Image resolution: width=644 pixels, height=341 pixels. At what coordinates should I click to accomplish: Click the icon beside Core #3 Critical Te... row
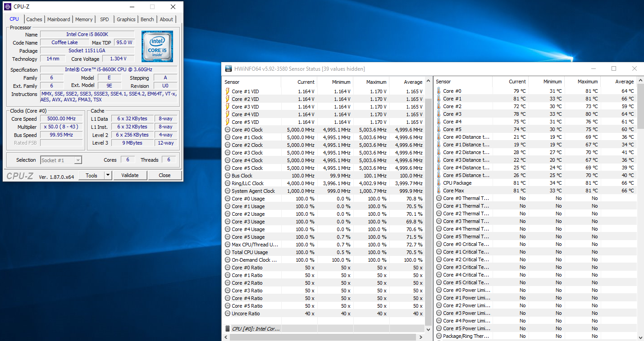(439, 267)
